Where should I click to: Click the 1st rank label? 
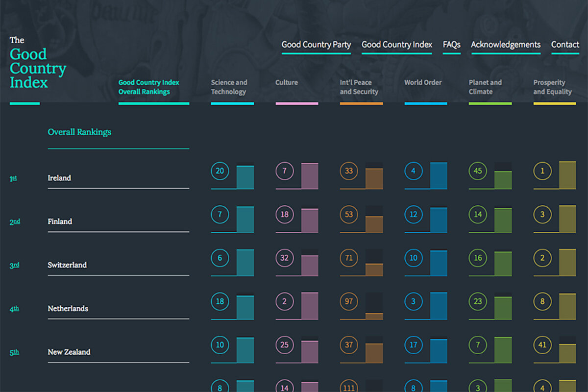pyautogui.click(x=13, y=179)
